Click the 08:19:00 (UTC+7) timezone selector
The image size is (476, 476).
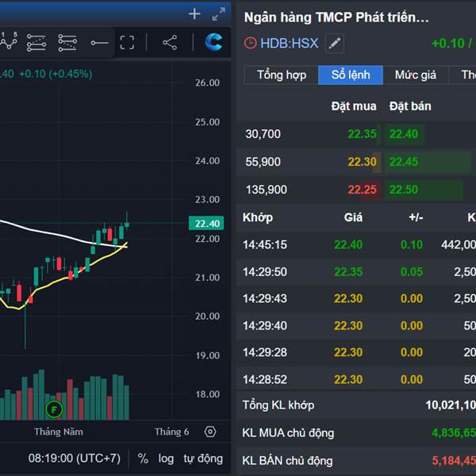(x=75, y=458)
